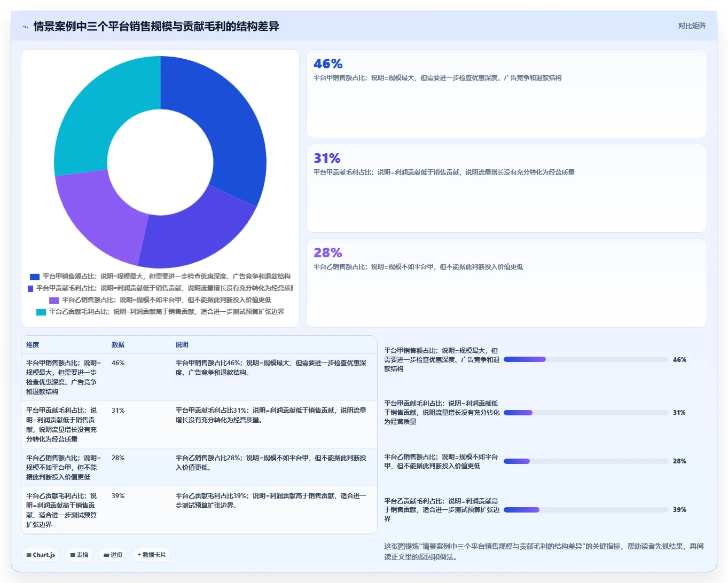
Task: Click the 数据卡片 chip
Action: coord(152,555)
